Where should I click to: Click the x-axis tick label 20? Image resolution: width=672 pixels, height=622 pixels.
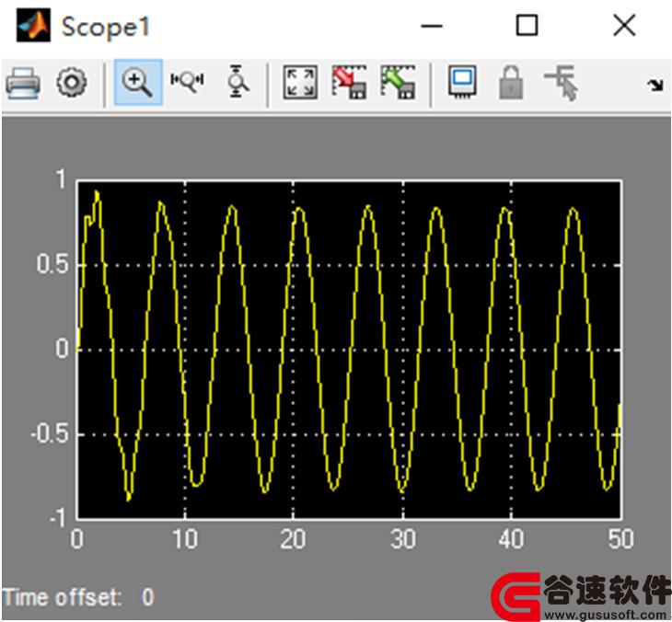pyautogui.click(x=293, y=539)
